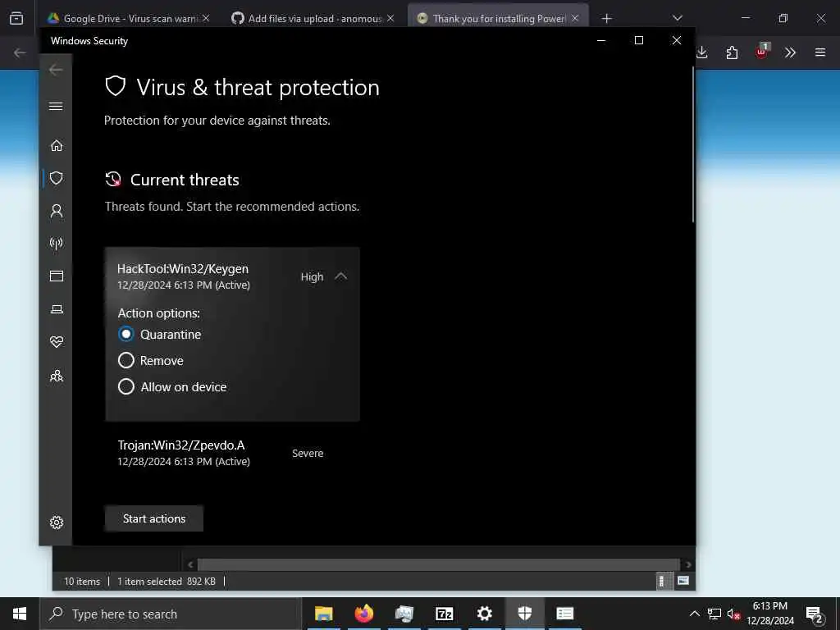Open Firefox from the taskbar
The width and height of the screenshot is (840, 630).
click(363, 614)
